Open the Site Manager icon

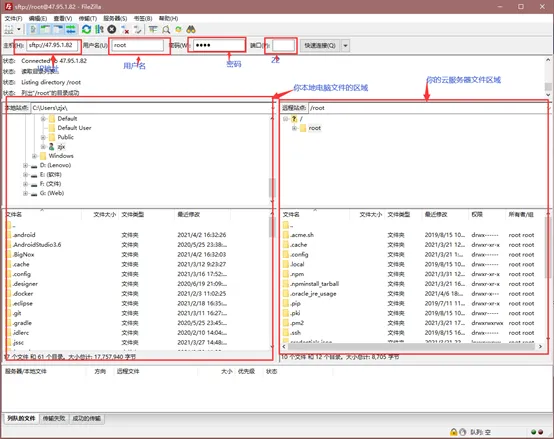[9, 30]
